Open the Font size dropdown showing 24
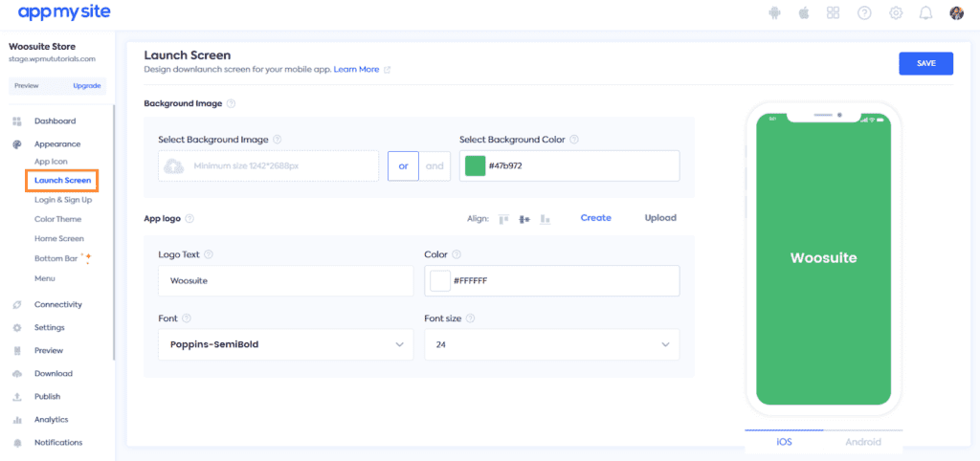This screenshot has width=980, height=461. pos(552,345)
